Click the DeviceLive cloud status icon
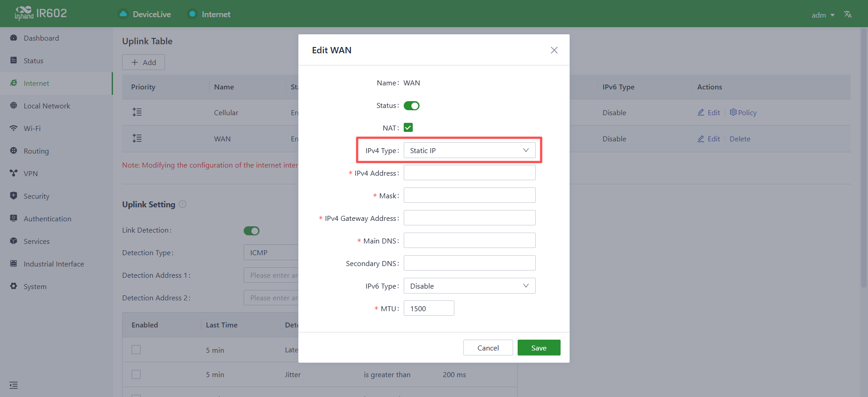Image resolution: width=868 pixels, height=397 pixels. coord(123,14)
